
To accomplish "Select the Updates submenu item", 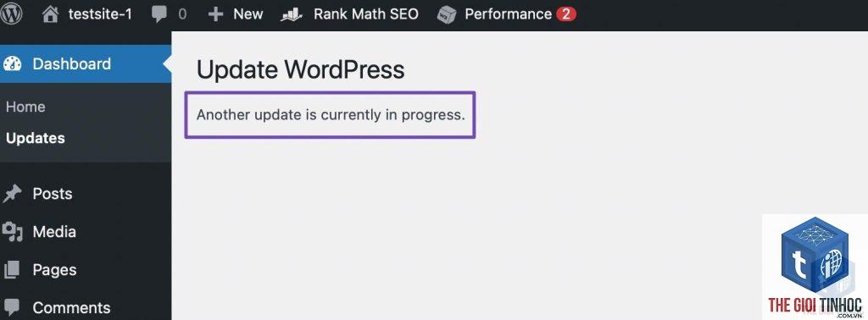I will (x=36, y=138).
